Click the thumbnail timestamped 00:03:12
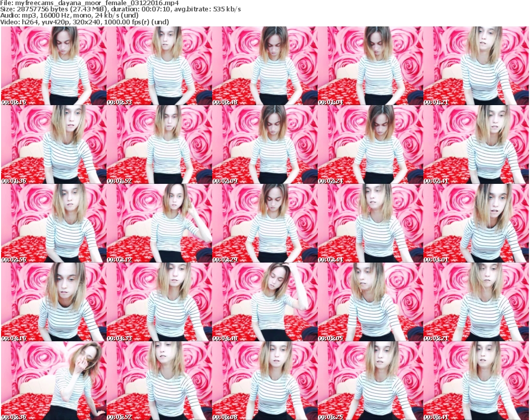The image size is (530, 420). click(159, 224)
